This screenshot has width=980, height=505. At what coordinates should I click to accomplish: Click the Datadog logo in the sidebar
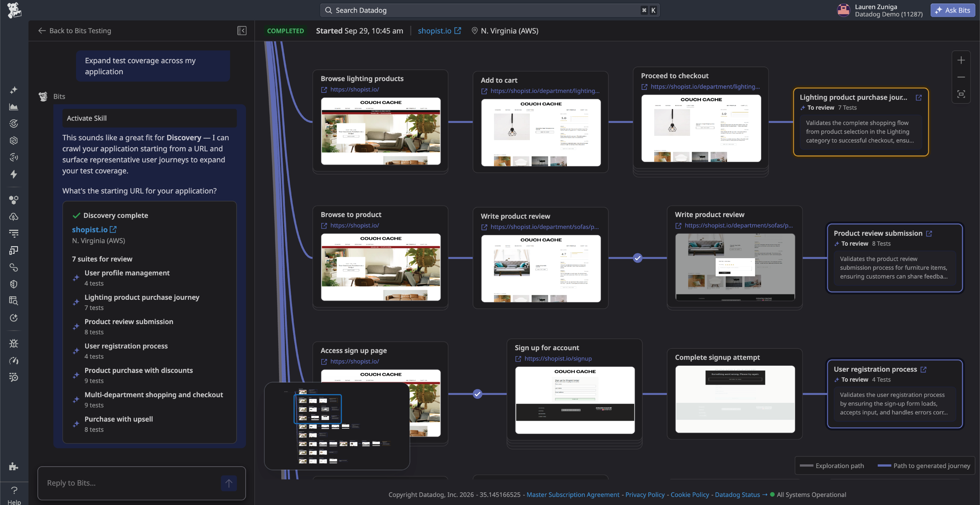14,10
